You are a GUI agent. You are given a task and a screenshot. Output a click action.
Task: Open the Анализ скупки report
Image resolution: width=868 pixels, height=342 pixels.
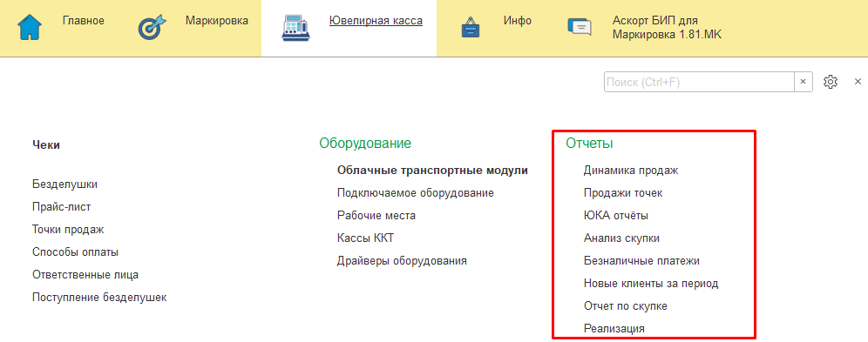pyautogui.click(x=621, y=238)
